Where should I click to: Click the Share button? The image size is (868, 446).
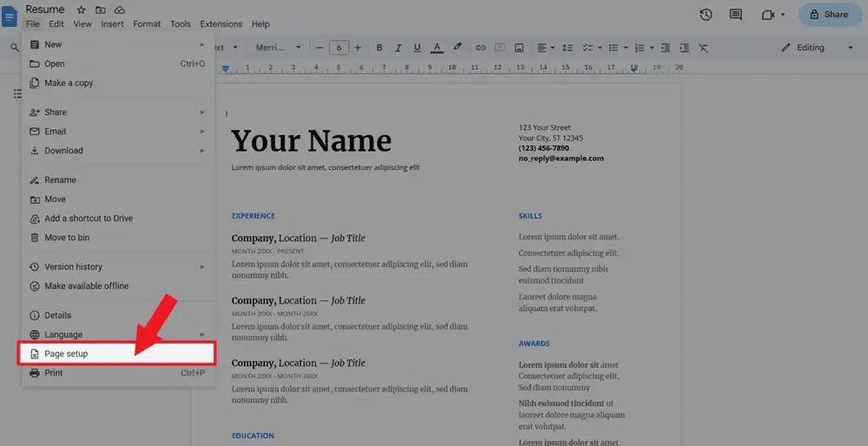[x=829, y=15]
